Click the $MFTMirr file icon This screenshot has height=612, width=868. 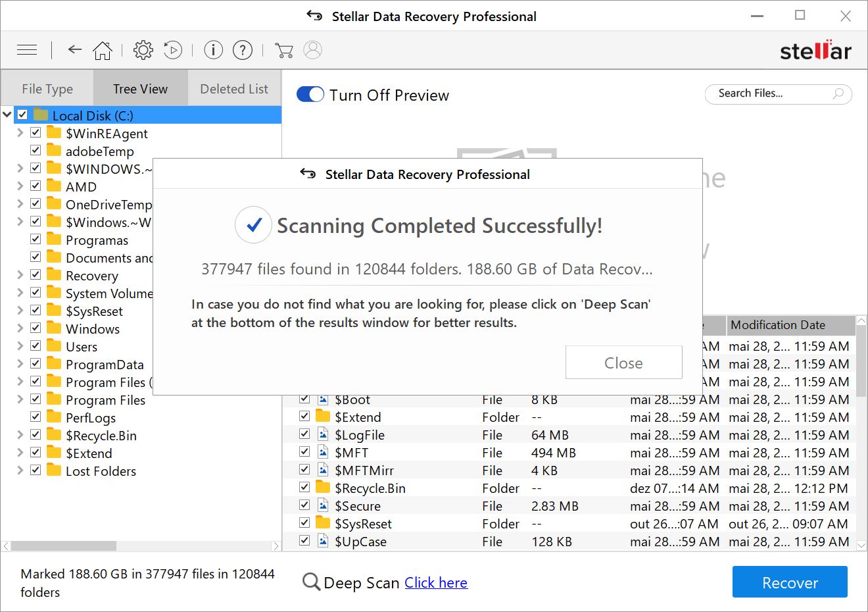tap(323, 470)
